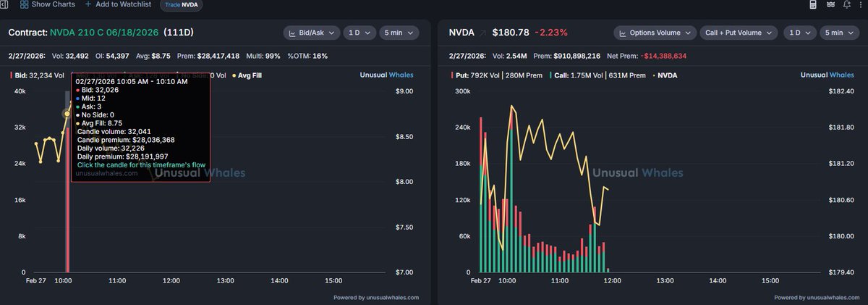Viewport: 868px width, 305px height.
Task: Open the Options Volume dropdown
Action: pyautogui.click(x=655, y=33)
